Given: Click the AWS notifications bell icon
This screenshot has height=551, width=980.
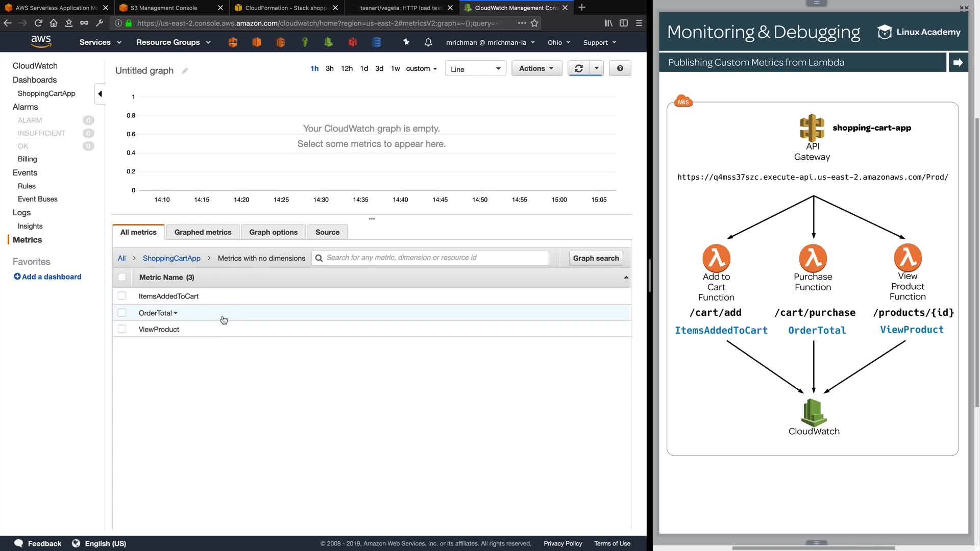Looking at the screenshot, I should pyautogui.click(x=428, y=42).
